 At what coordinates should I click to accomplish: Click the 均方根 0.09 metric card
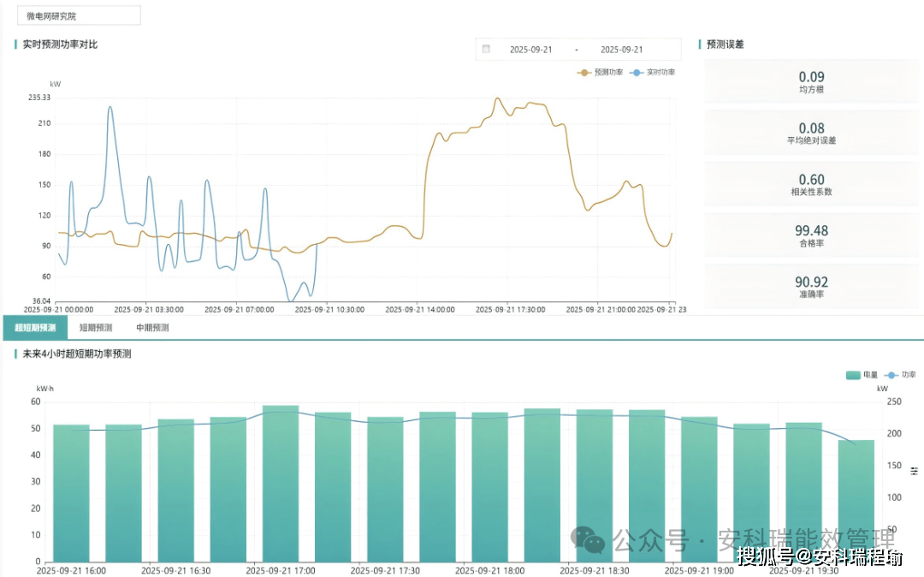click(x=811, y=82)
